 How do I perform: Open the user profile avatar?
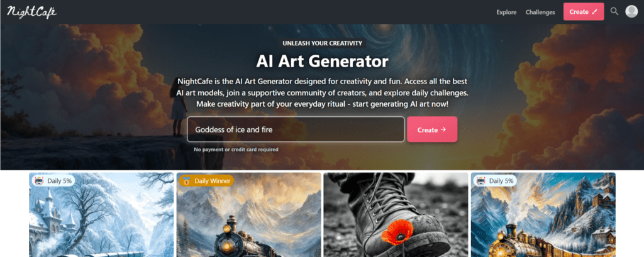point(631,11)
